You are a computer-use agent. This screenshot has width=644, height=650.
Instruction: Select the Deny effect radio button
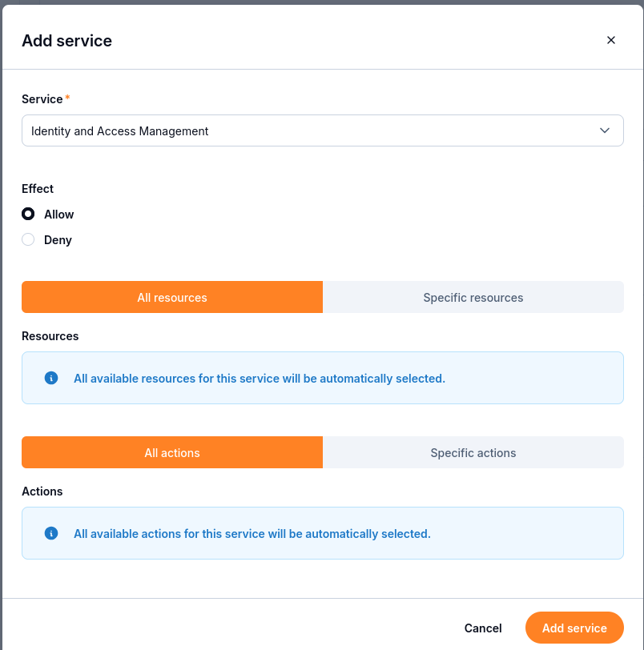click(28, 239)
